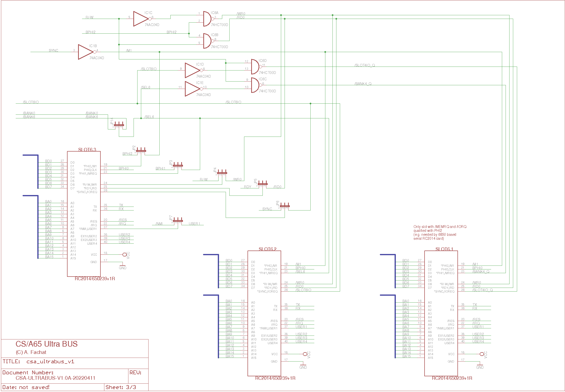Click the SLOT6.3 connector label
Image resolution: width=565 pixels, height=392 pixels.
tap(87, 149)
